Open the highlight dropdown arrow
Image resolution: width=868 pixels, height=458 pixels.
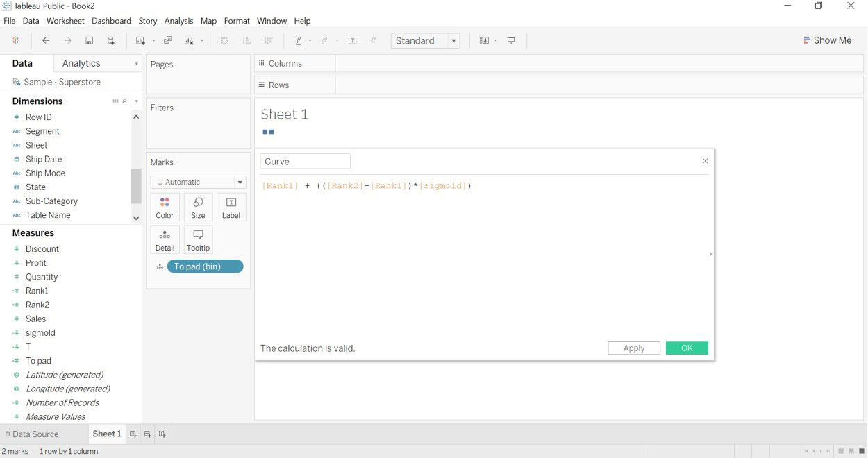[x=310, y=41]
